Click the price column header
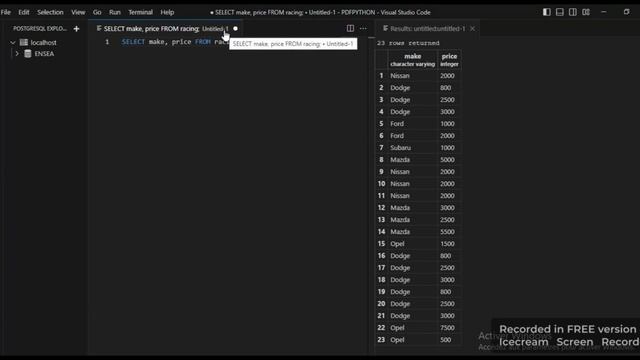The height and width of the screenshot is (360, 640). click(449, 60)
